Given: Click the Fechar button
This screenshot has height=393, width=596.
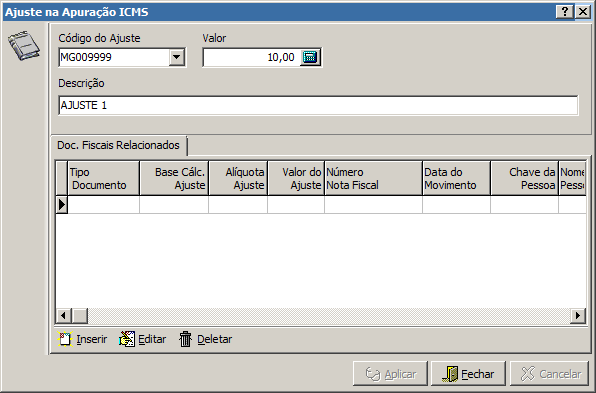Looking at the screenshot, I should [x=468, y=374].
